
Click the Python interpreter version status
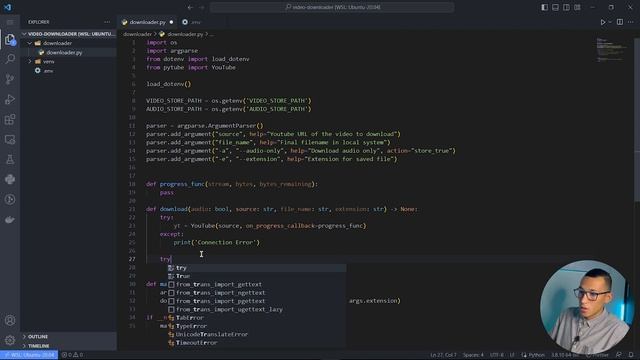point(565,355)
